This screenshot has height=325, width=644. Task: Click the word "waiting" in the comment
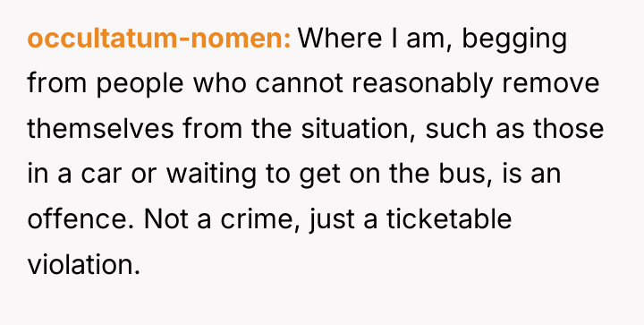(x=211, y=175)
